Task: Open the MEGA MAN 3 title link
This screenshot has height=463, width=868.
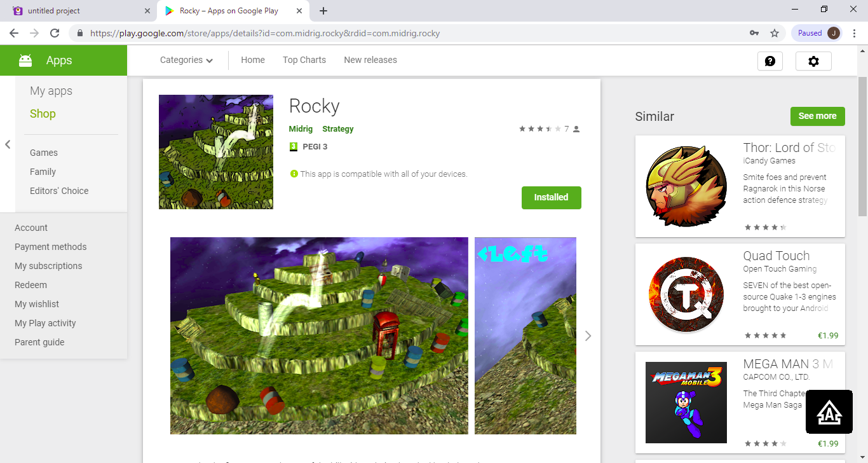Action: pos(788,364)
